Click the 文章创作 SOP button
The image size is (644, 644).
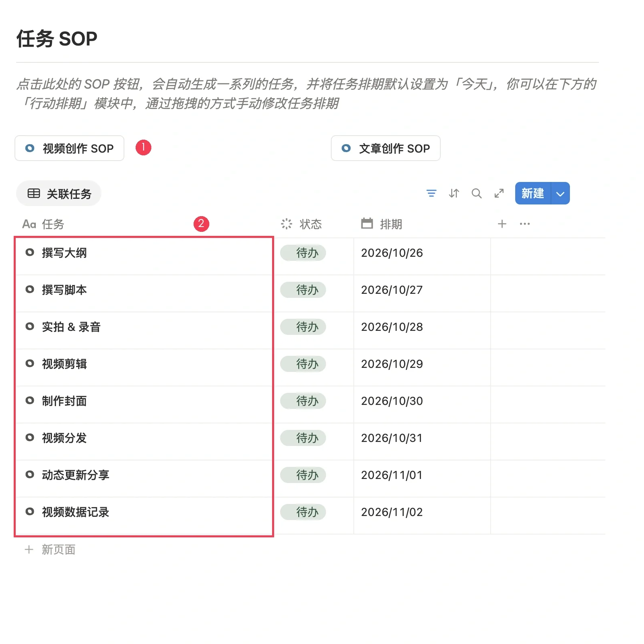(x=386, y=148)
